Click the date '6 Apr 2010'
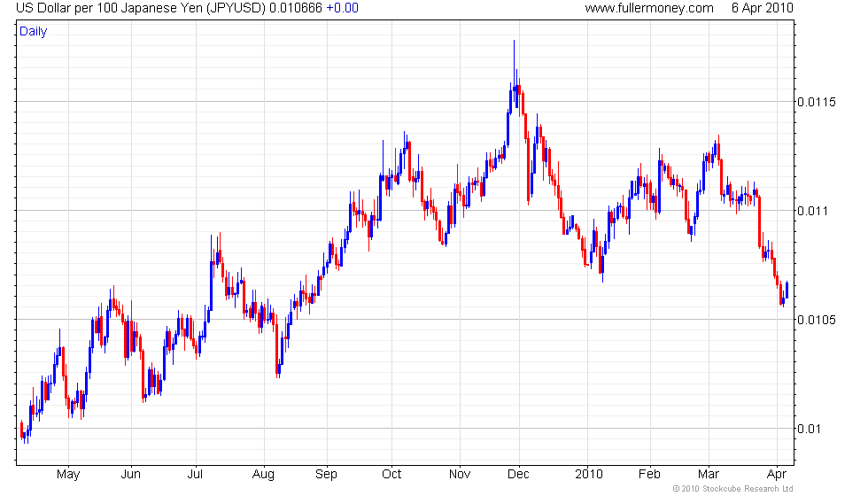 point(763,8)
